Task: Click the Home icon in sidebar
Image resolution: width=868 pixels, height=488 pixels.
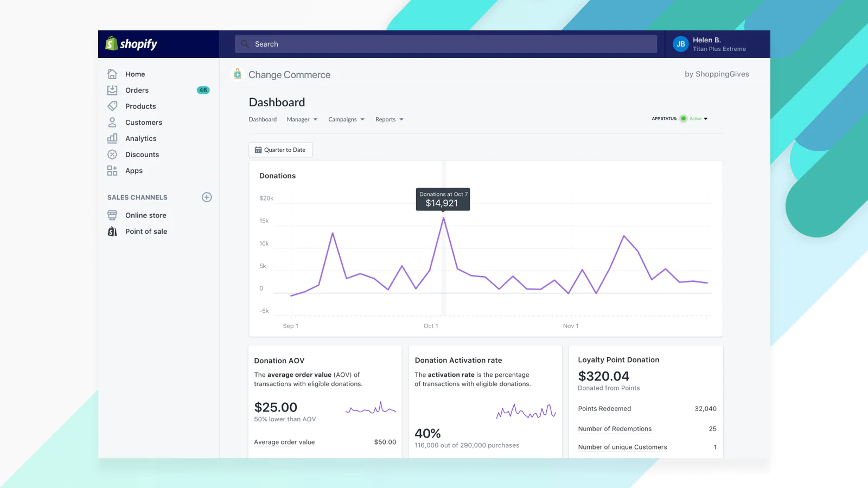Action: pyautogui.click(x=112, y=74)
